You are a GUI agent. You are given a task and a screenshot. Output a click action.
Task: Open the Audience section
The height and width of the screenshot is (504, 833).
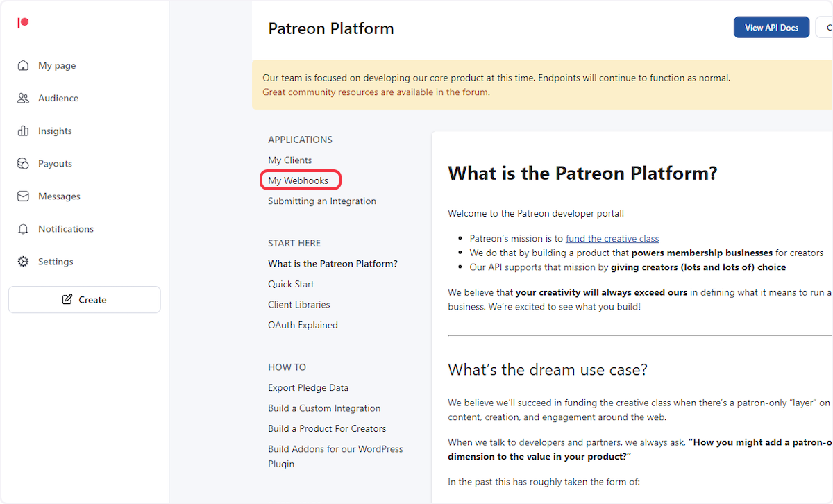(x=58, y=97)
